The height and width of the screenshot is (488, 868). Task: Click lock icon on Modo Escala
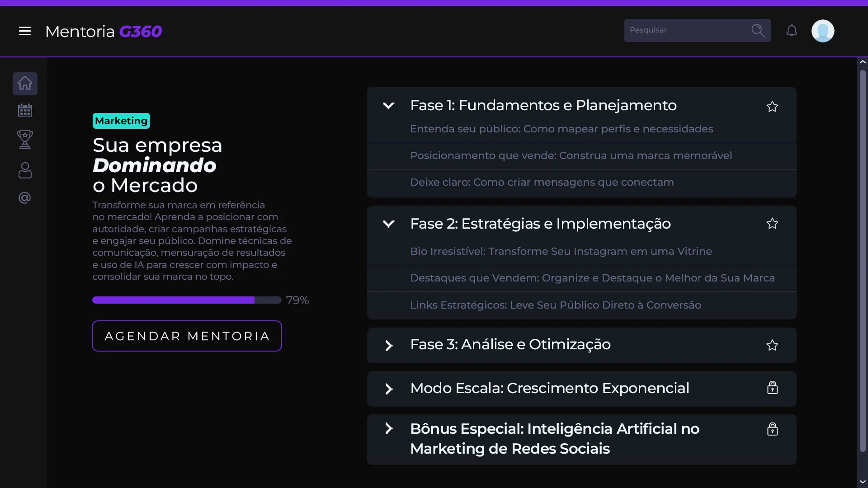tap(772, 388)
